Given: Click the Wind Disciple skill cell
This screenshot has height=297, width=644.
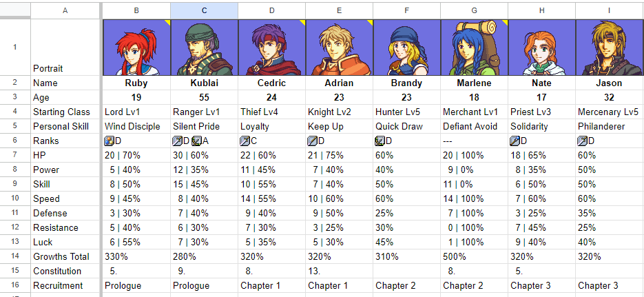Looking at the screenshot, I should tap(136, 126).
